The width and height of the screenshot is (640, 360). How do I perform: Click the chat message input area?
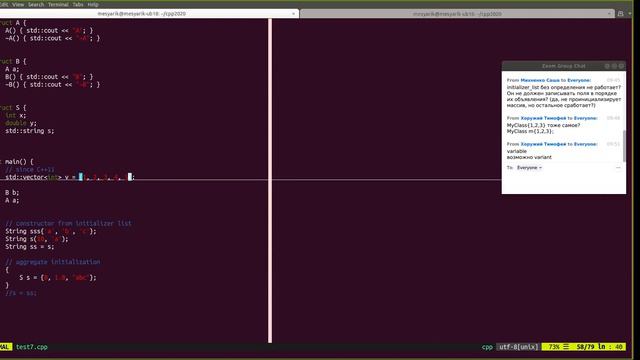[x=563, y=182]
